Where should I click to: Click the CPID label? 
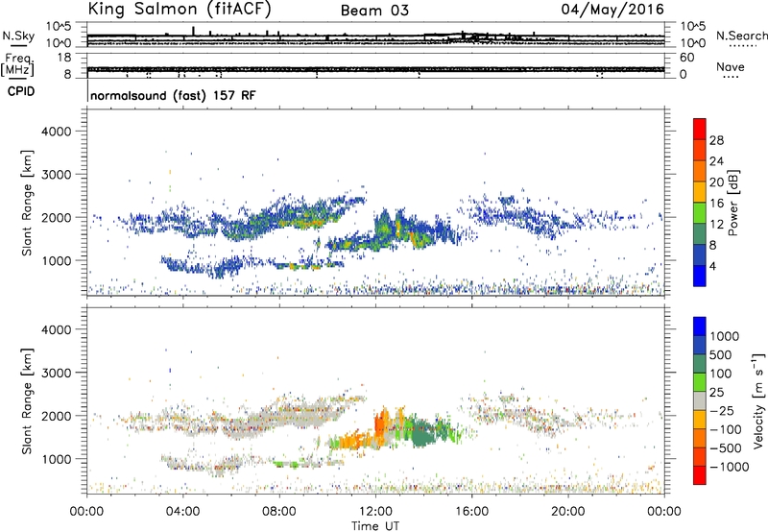point(21,91)
